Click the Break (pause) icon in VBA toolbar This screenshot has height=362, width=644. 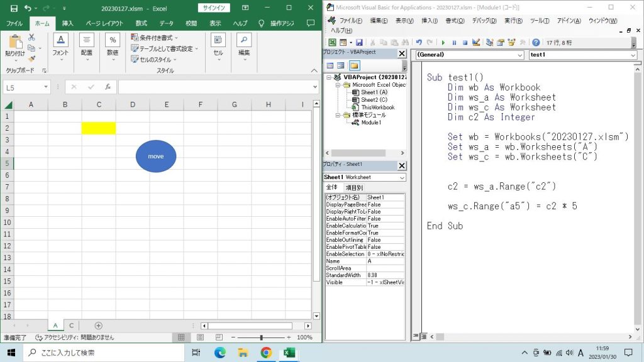coord(454,43)
